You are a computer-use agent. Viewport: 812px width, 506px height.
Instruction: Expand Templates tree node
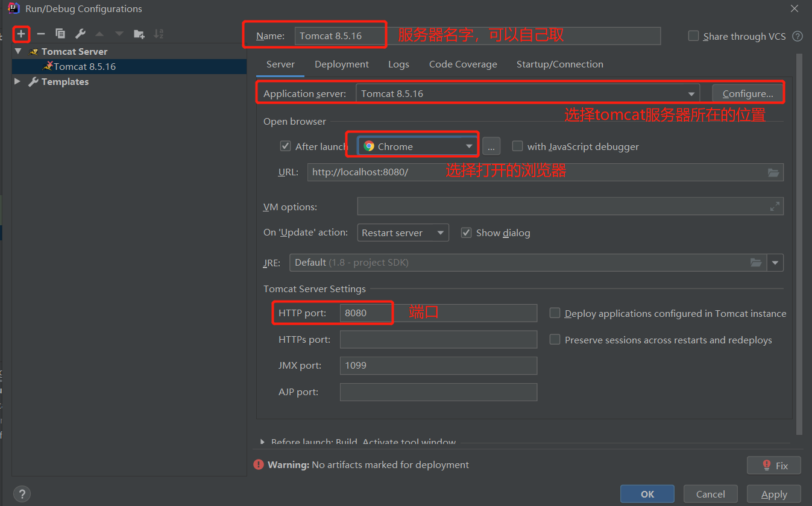(17, 81)
